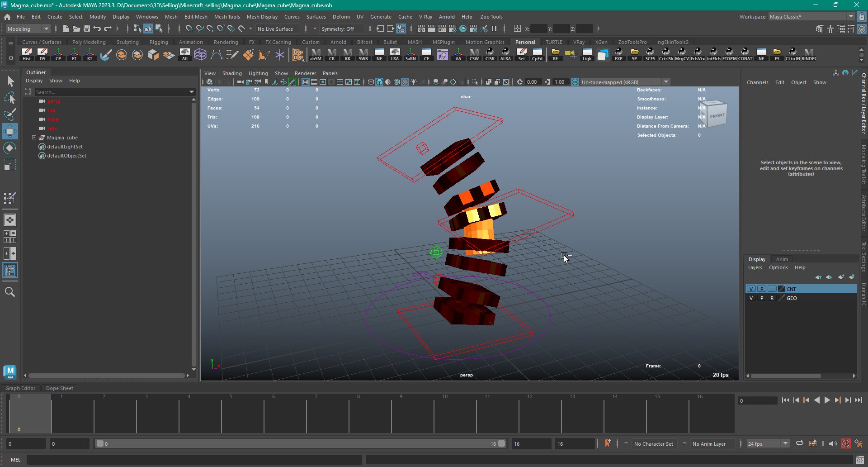Click the FRONT view cube

[717, 115]
